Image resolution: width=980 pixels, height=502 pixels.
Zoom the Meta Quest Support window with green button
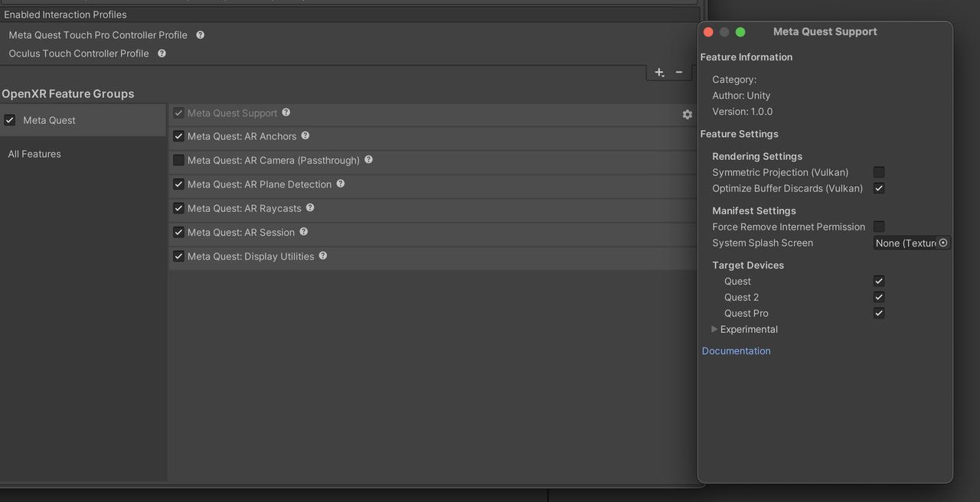[x=740, y=31]
